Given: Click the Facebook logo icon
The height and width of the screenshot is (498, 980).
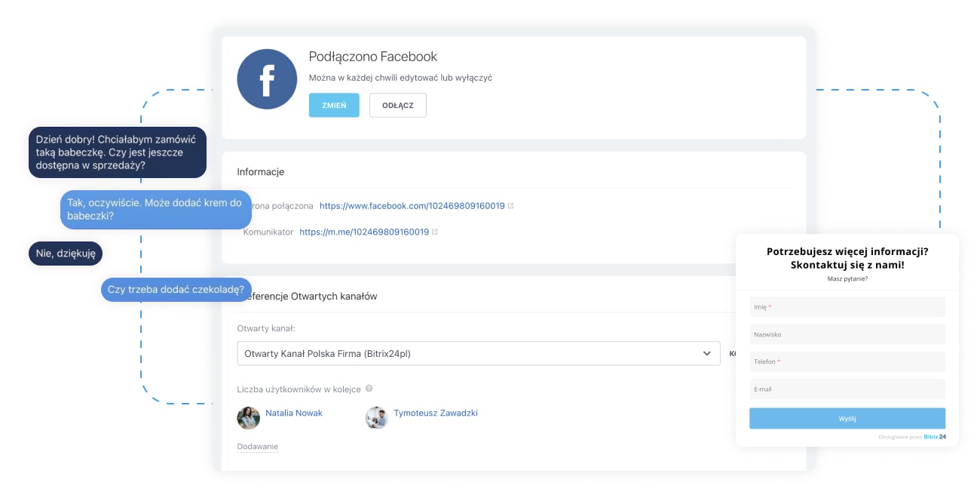Looking at the screenshot, I should point(267,80).
